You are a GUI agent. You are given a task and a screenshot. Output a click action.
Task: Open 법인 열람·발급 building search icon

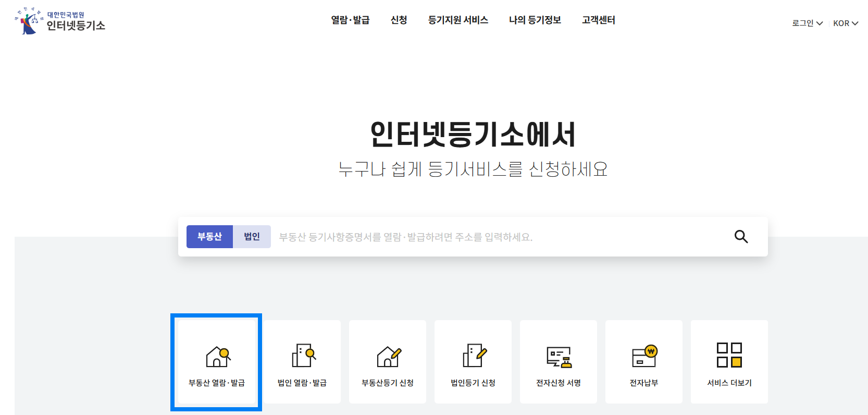coord(304,356)
